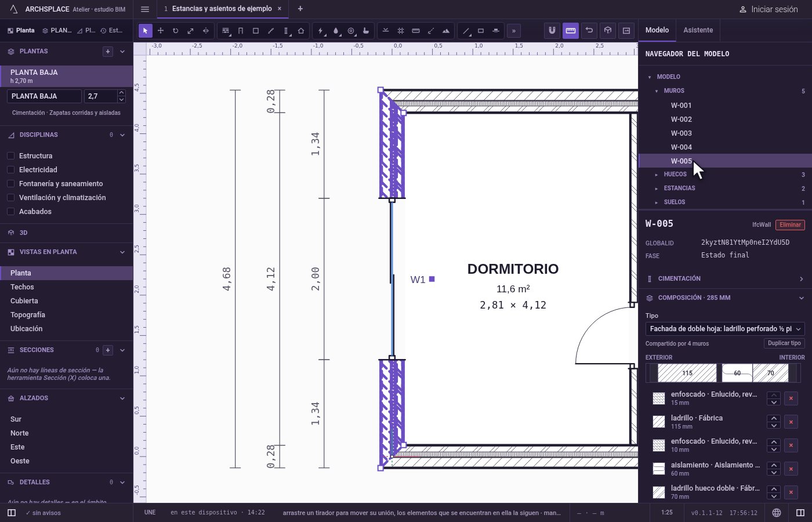
Task: Close the Estancias y asientos de ejemplo tab
Action: [280, 9]
